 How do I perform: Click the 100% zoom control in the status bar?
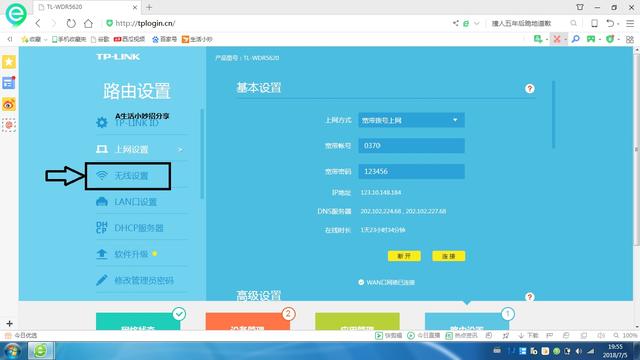pos(625,336)
